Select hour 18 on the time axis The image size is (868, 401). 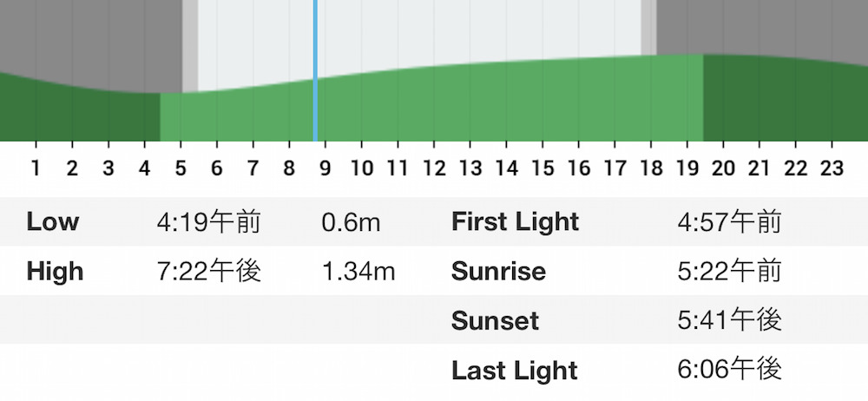pos(651,168)
